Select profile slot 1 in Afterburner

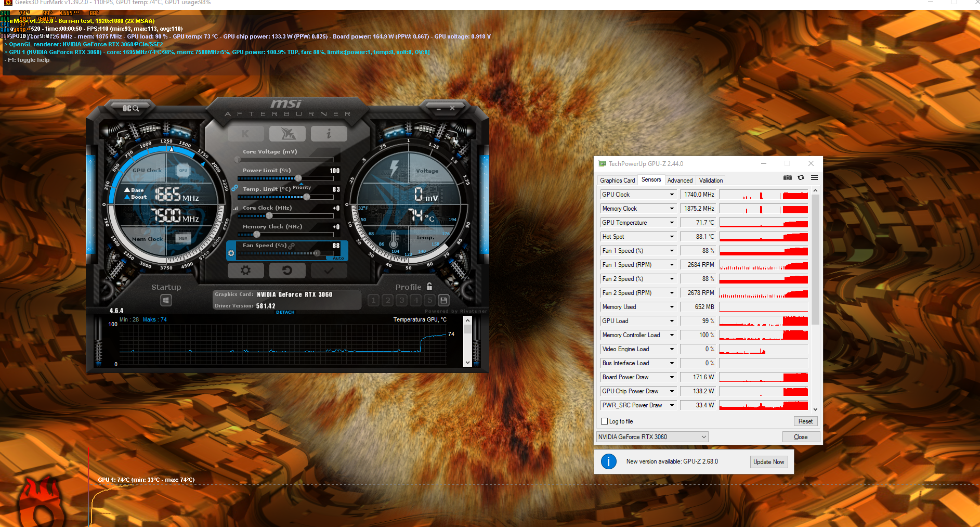[373, 300]
